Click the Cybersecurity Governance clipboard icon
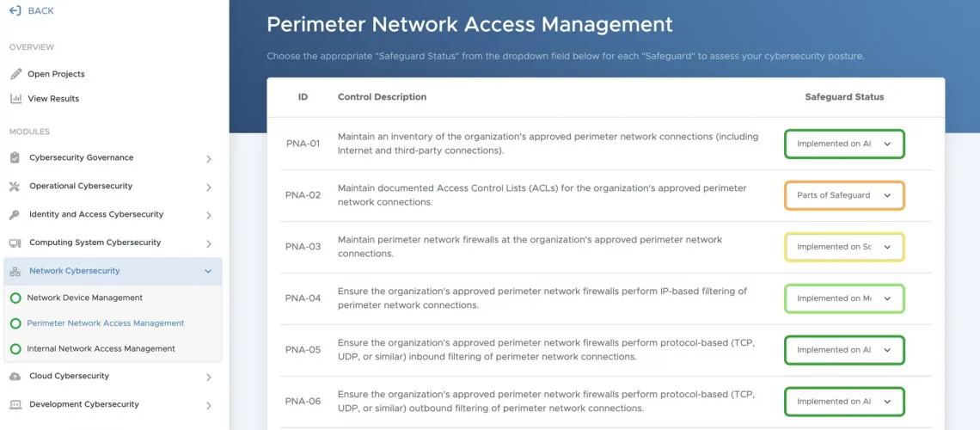The width and height of the screenshot is (980, 430). pos(15,158)
